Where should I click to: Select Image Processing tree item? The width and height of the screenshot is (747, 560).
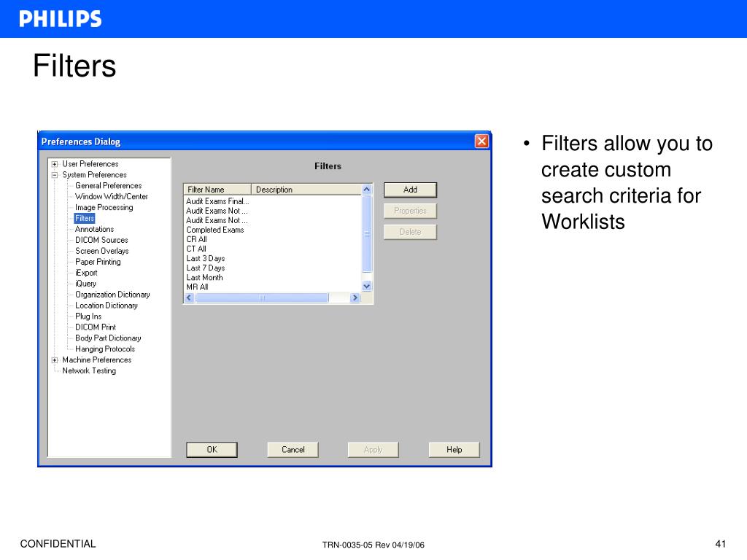coord(104,208)
